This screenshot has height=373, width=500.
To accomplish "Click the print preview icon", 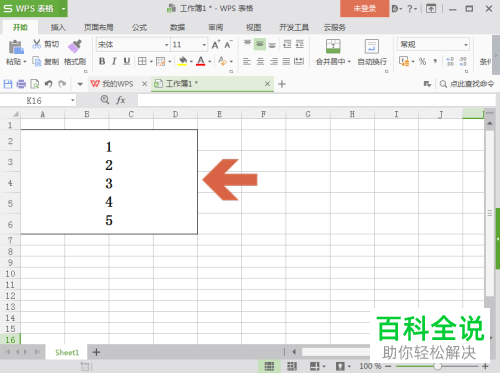I will click(35, 84).
